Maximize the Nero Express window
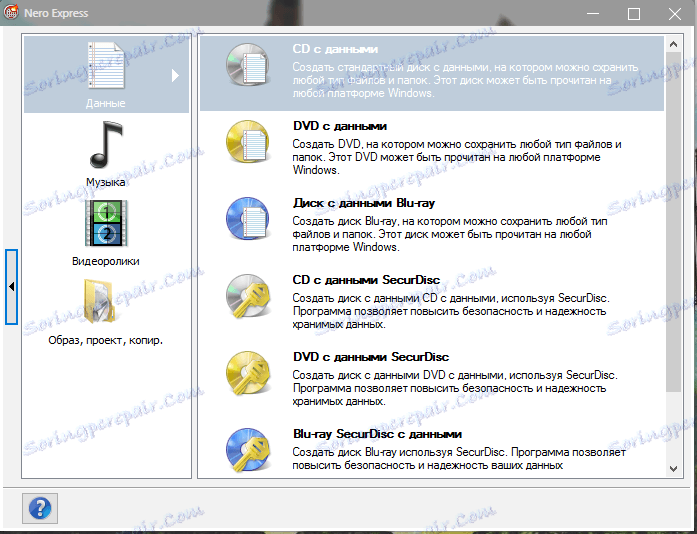Image resolution: width=697 pixels, height=534 pixels. (x=634, y=14)
